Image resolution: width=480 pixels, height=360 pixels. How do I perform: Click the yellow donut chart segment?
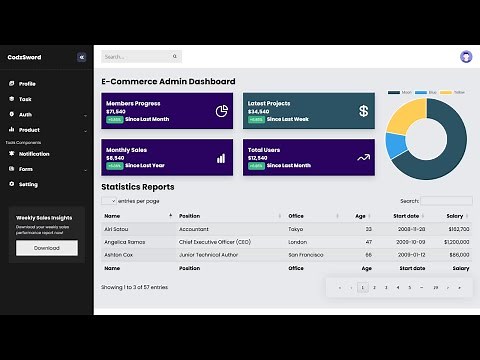(x=406, y=116)
